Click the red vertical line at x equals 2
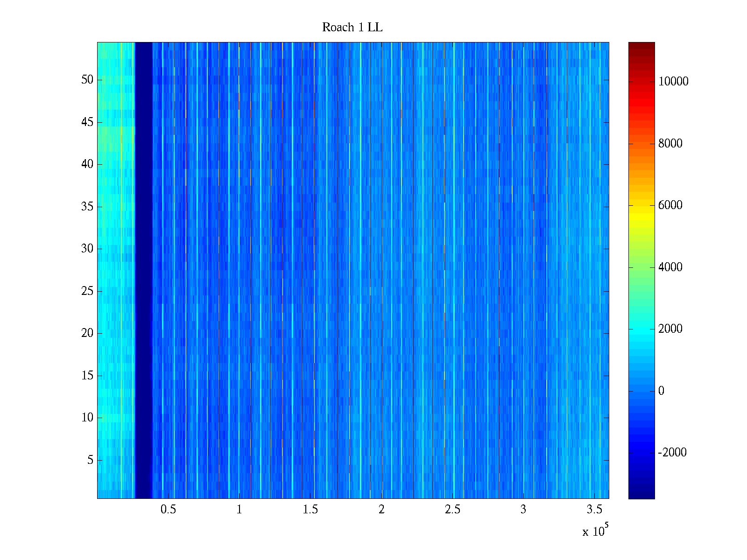Screen dimensions: 747x560 click(x=382, y=271)
